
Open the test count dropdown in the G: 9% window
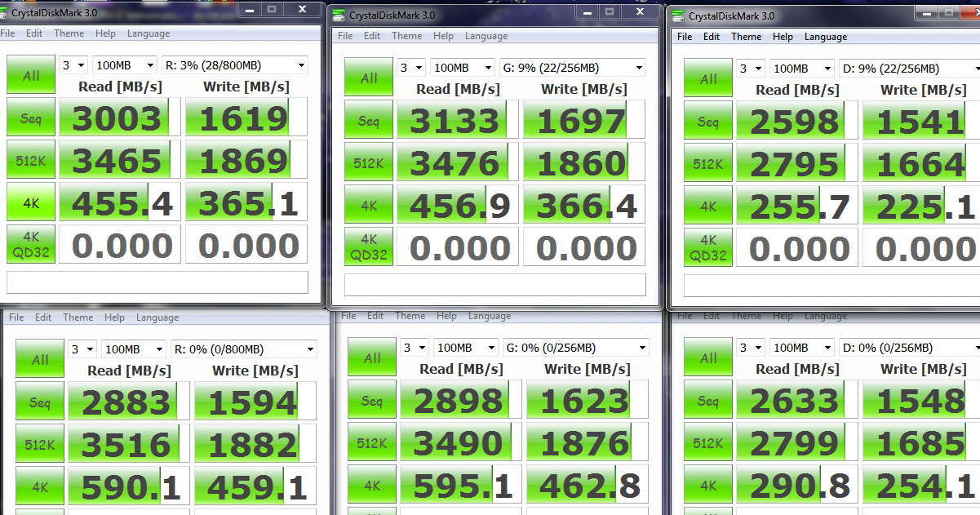(411, 68)
